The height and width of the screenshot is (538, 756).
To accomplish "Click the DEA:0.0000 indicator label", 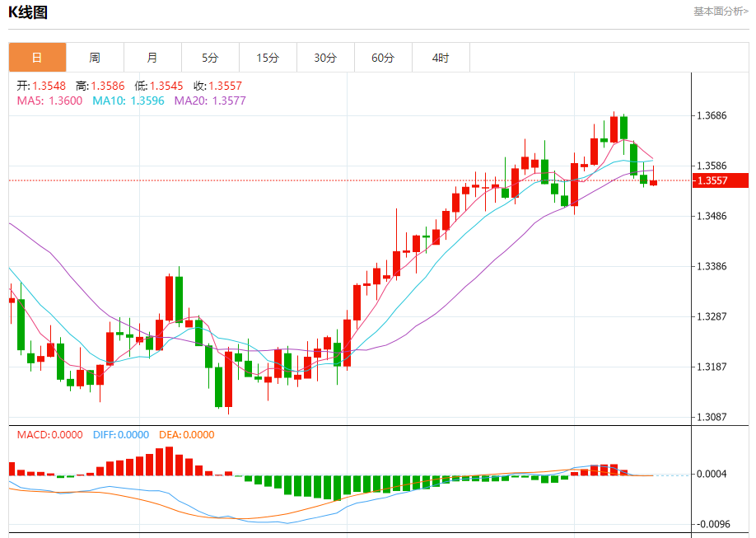I will tap(187, 435).
